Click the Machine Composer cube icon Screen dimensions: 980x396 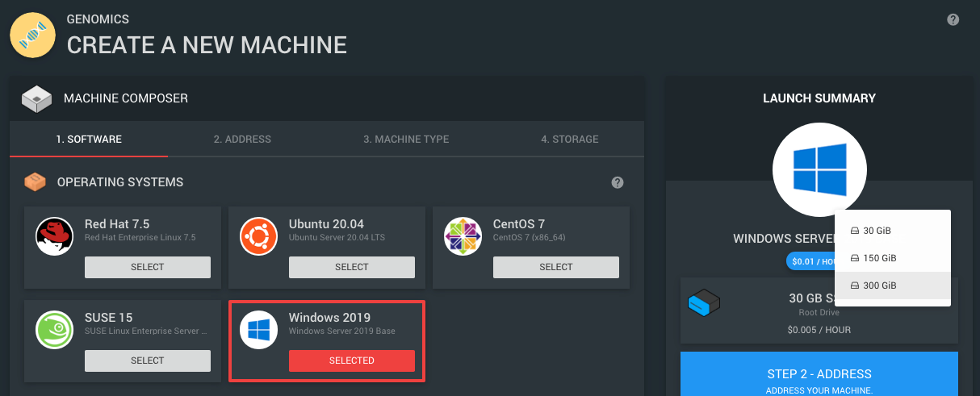[x=36, y=98]
